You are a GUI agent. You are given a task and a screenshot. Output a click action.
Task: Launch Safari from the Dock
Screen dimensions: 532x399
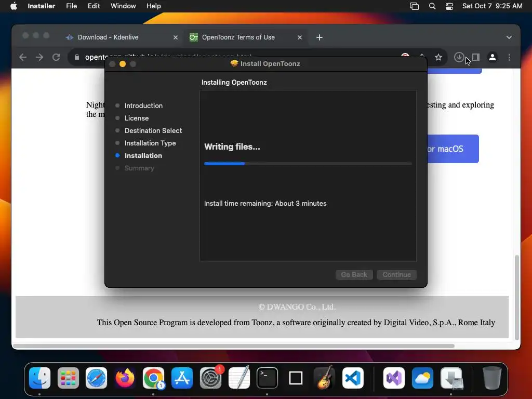[x=96, y=378]
